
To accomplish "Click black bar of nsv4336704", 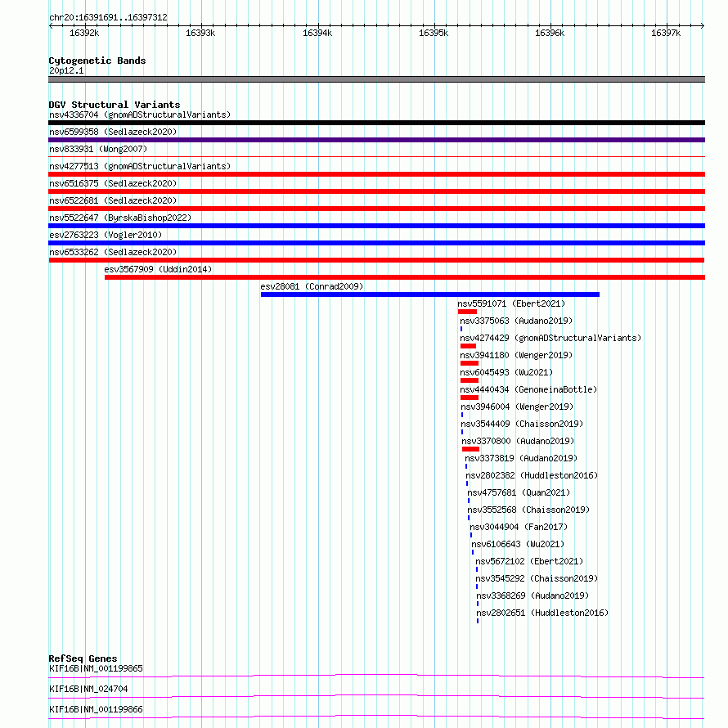I will [x=376, y=123].
